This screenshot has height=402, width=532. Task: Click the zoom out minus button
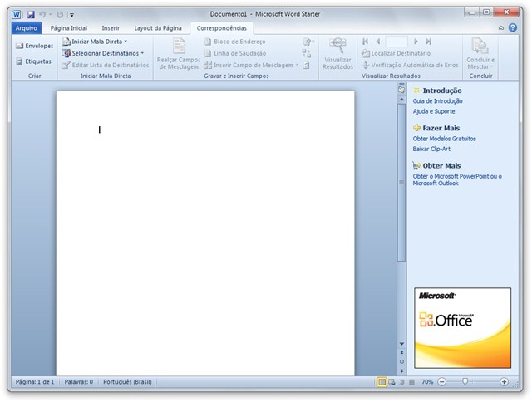pos(441,382)
